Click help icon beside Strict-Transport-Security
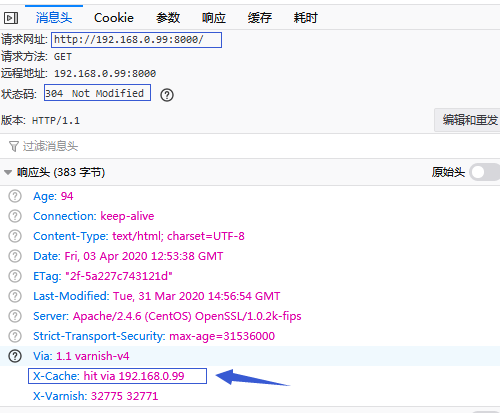Viewport: 500px width, 413px height. click(x=15, y=336)
